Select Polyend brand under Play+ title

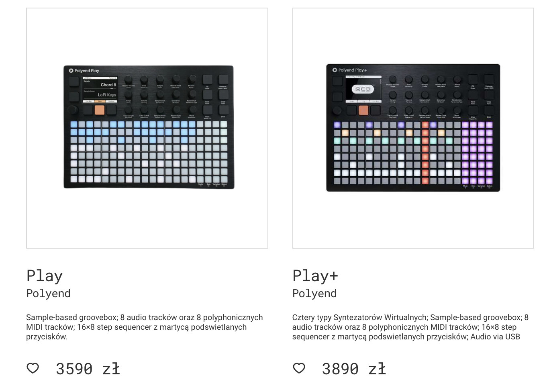pyautogui.click(x=314, y=294)
